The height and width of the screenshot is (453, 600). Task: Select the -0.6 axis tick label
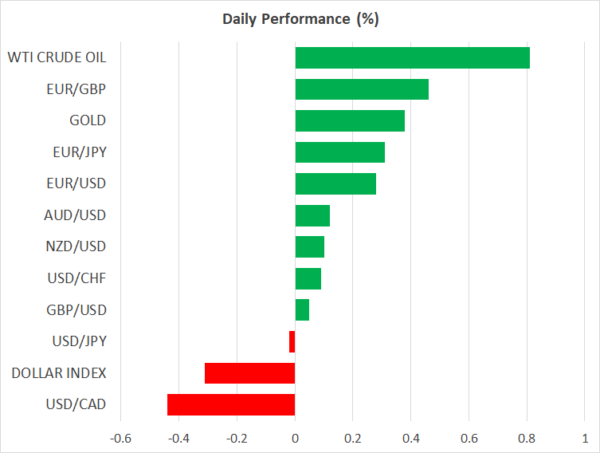click(119, 438)
